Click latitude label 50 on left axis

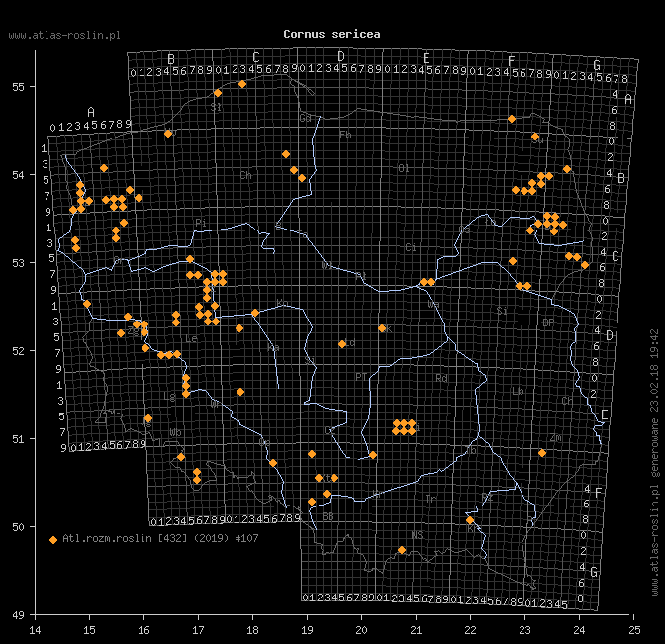click(18, 527)
